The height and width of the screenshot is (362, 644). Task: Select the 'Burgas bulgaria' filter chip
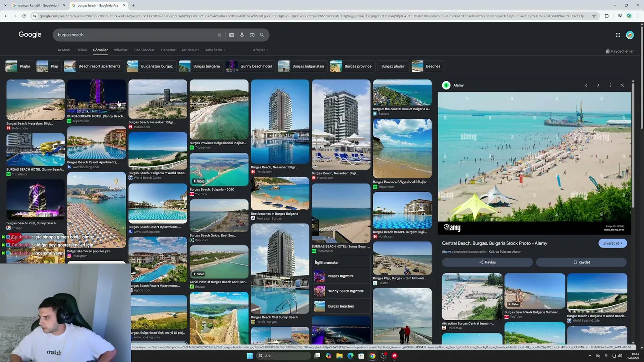coord(201,66)
